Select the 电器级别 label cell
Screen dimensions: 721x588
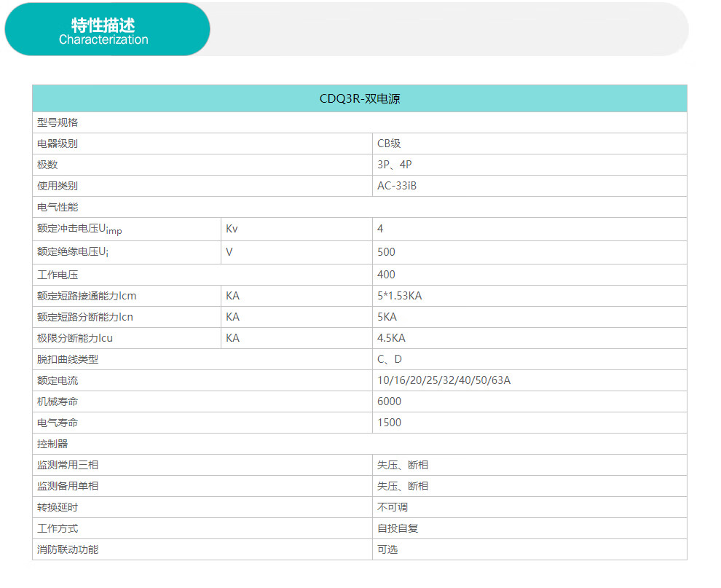tap(202, 144)
